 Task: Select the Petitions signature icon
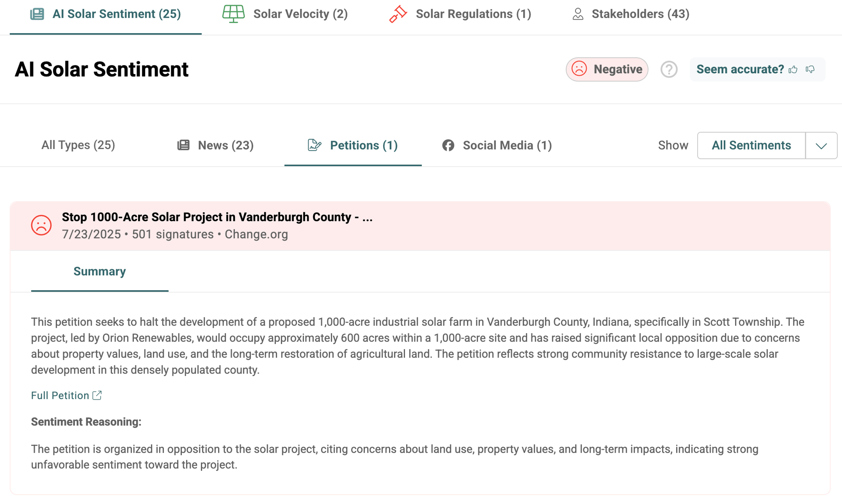[x=314, y=145]
